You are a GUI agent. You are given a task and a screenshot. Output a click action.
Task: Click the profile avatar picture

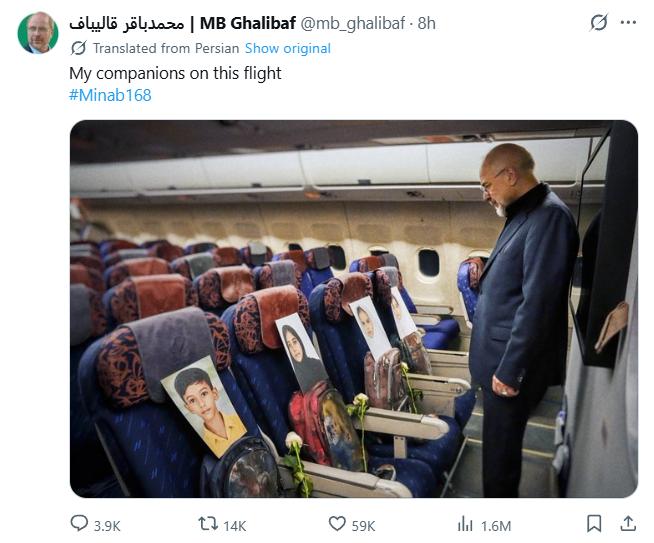tap(37, 32)
